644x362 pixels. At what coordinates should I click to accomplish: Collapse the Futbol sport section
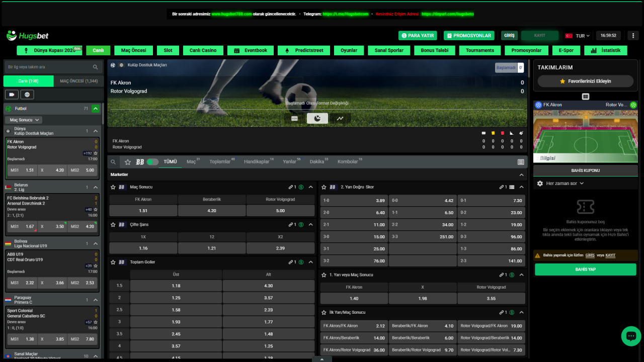tap(96, 109)
